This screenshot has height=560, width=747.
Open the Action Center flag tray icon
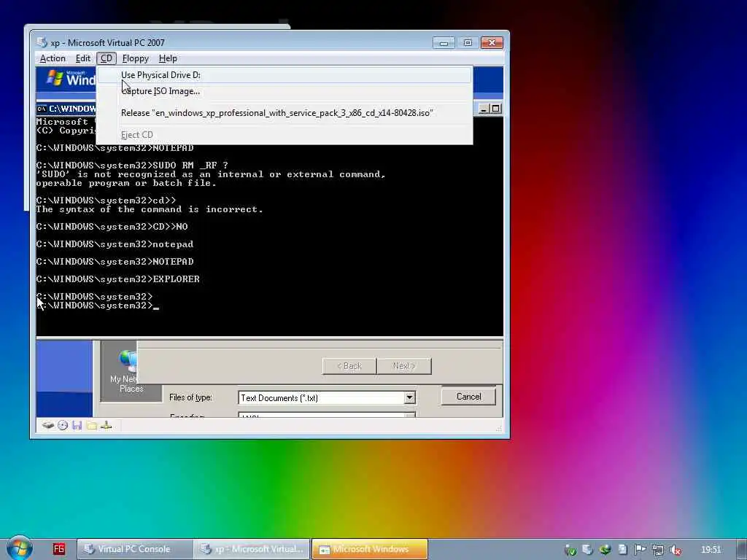tap(640, 550)
